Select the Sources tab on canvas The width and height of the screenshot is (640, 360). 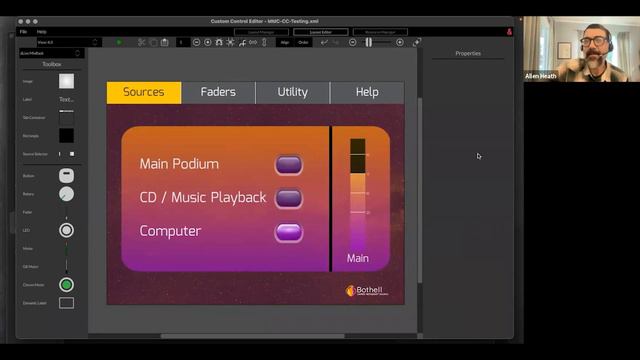[144, 92]
